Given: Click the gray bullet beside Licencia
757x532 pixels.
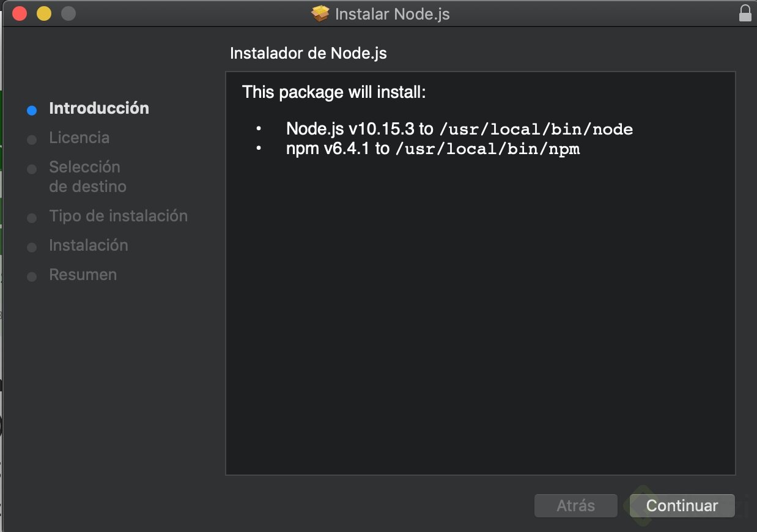Looking at the screenshot, I should click(32, 140).
